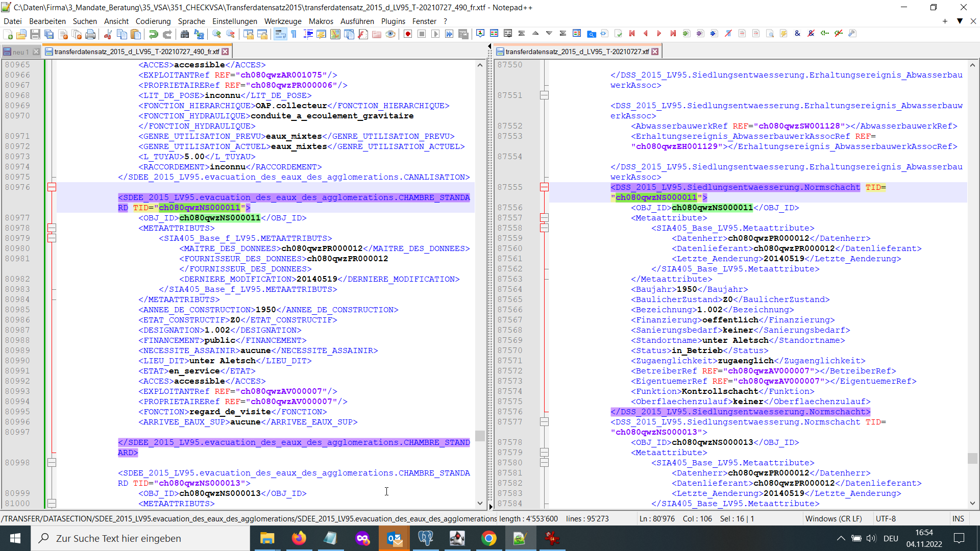Toggle Show all characters pilcrow icon
The height and width of the screenshot is (551, 980).
pos(294,34)
